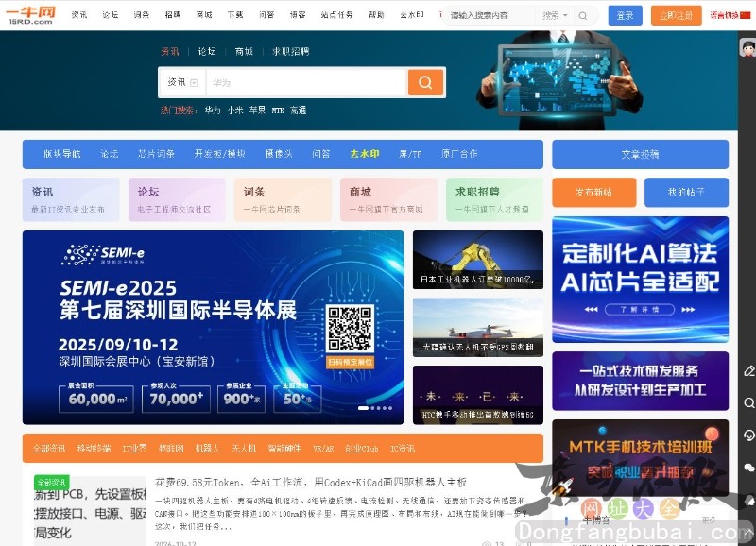Open 去水印 in the top navigation
The image size is (756, 546).
(x=412, y=15)
